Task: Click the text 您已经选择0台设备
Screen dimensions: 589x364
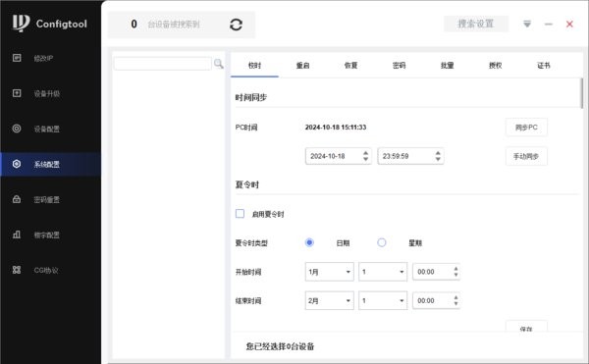Action: pos(280,346)
